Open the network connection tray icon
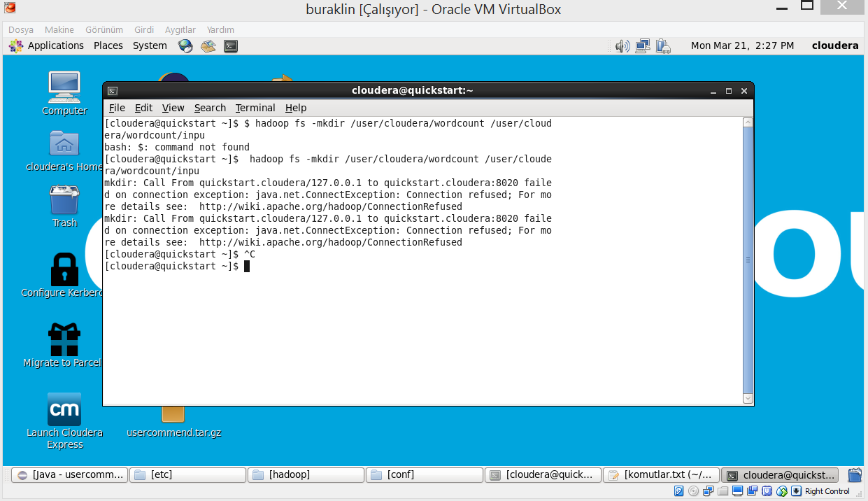 coord(643,46)
